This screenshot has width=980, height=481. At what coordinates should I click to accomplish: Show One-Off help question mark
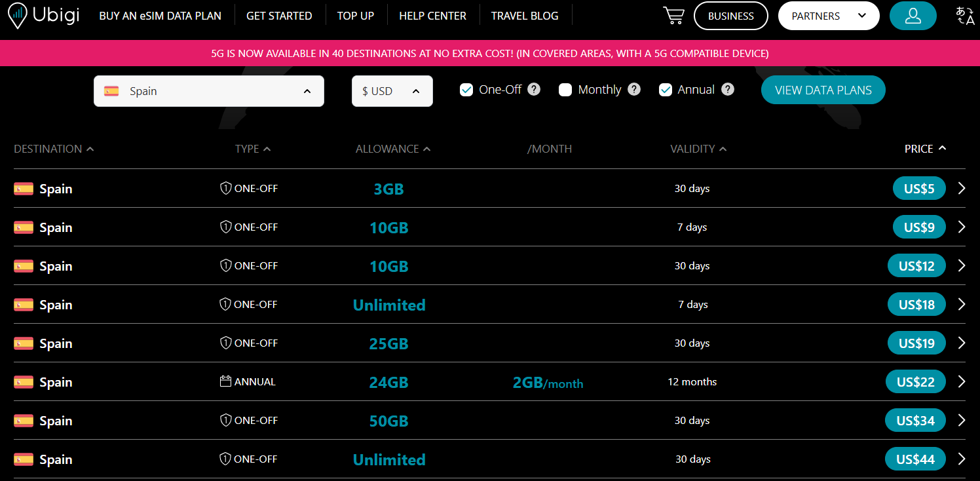pos(534,90)
